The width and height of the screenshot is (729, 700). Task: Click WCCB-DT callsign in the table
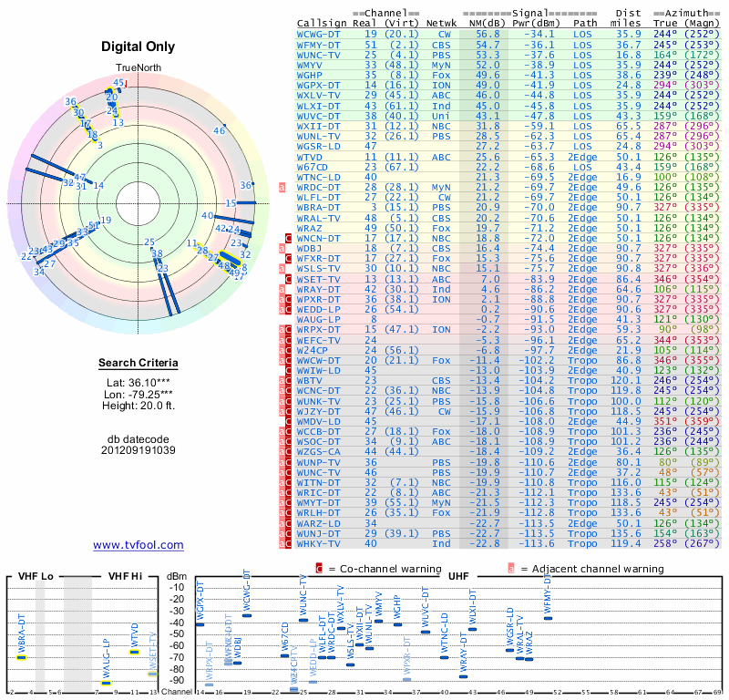318,432
